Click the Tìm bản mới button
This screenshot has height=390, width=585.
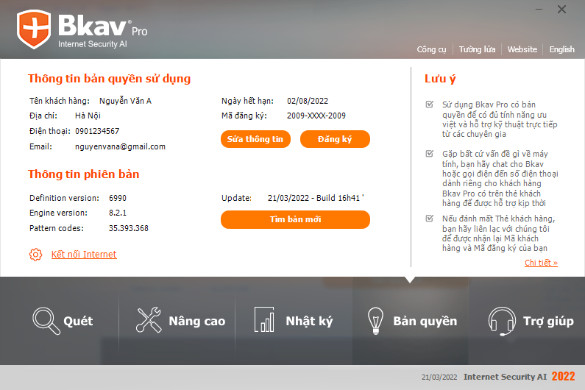(x=295, y=219)
